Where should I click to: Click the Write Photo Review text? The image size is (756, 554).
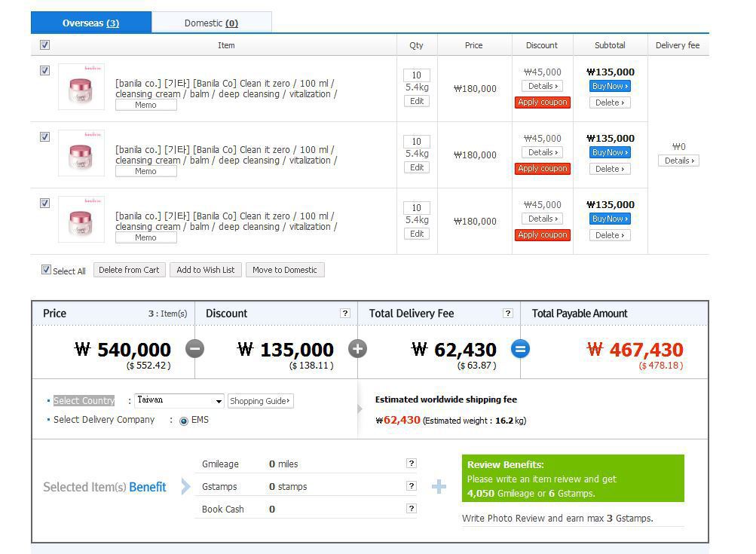click(557, 519)
